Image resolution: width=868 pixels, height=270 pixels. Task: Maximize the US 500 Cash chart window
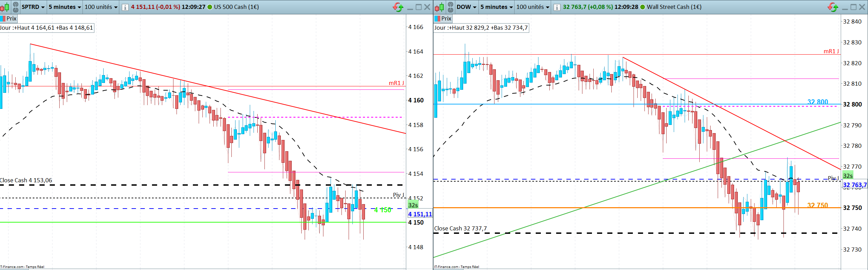pyautogui.click(x=418, y=7)
